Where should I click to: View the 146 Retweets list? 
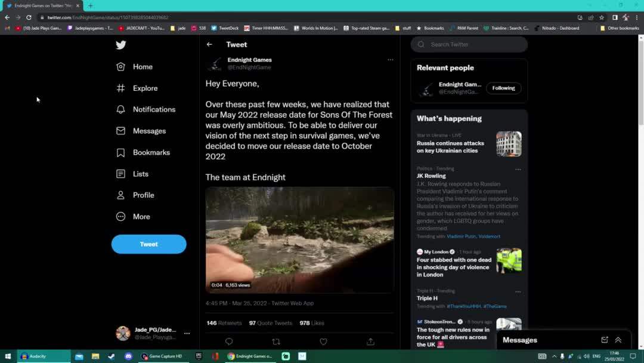click(x=224, y=323)
